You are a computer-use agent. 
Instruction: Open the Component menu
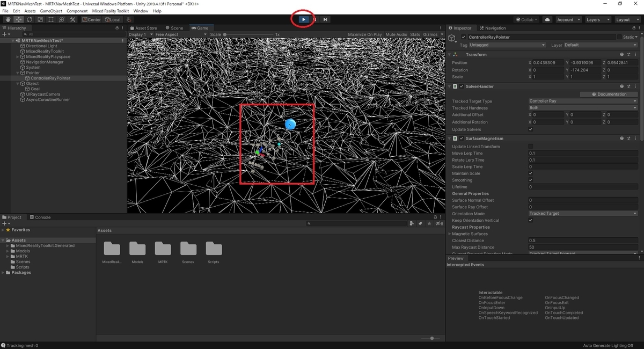77,11
